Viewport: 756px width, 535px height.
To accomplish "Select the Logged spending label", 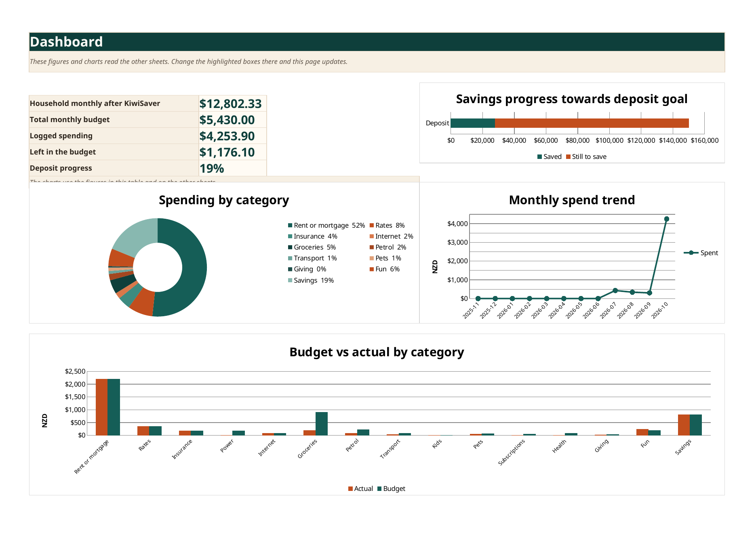I will pos(61,136).
